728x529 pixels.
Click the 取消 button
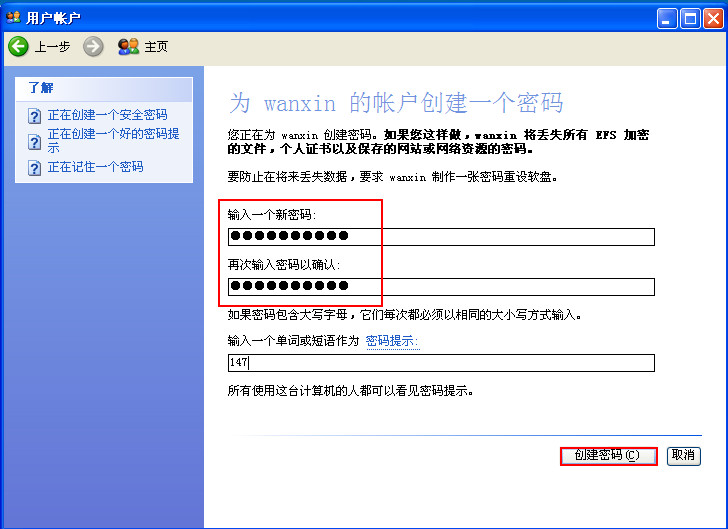point(683,456)
